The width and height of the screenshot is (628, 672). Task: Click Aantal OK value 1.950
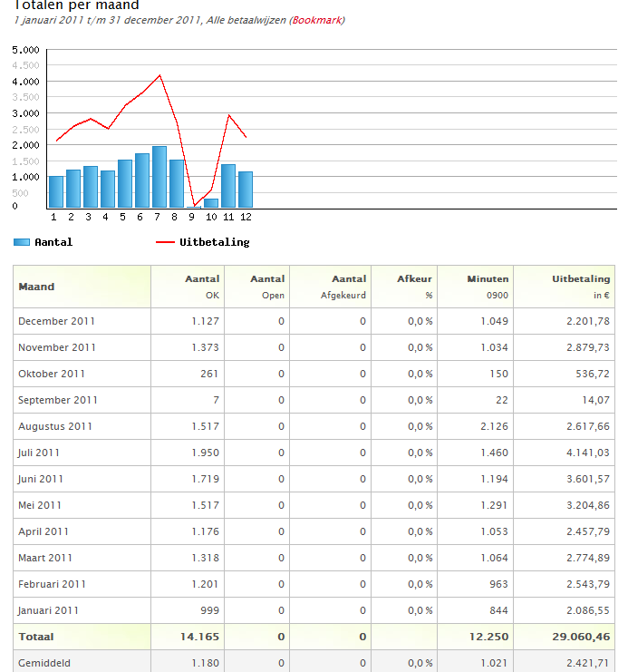point(205,453)
